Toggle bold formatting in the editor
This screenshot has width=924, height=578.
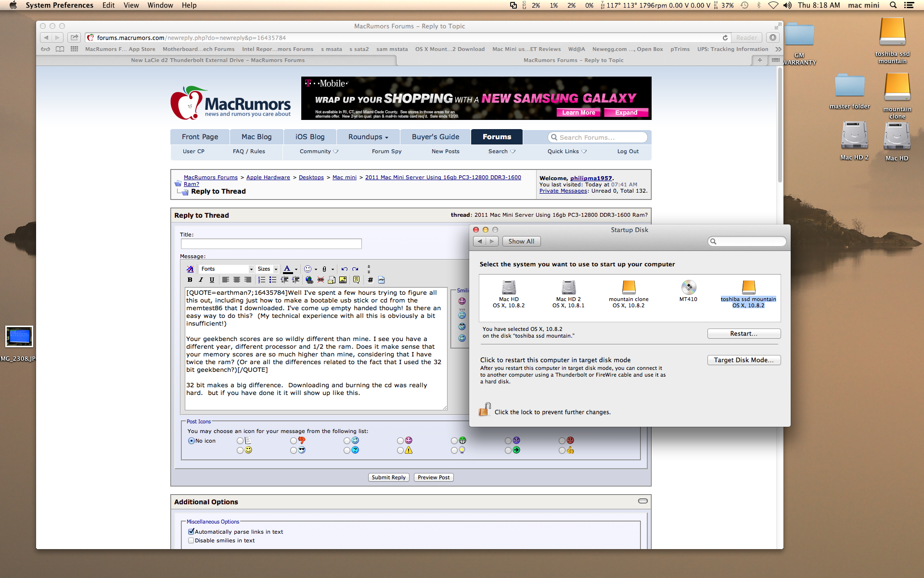pos(190,280)
